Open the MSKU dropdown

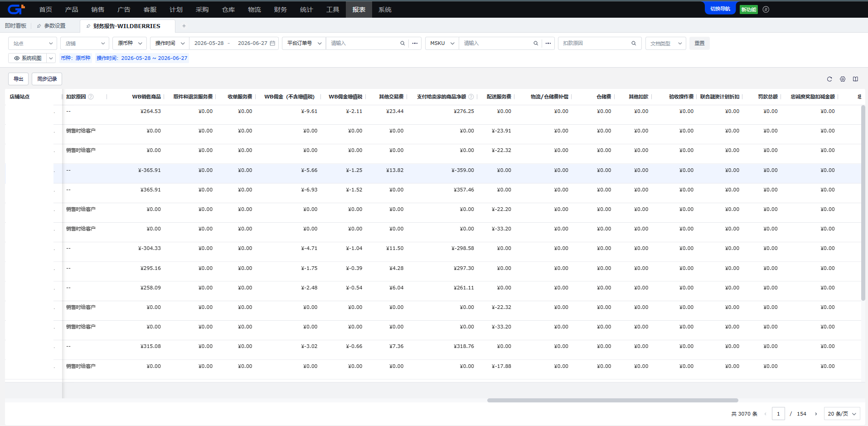click(x=442, y=43)
